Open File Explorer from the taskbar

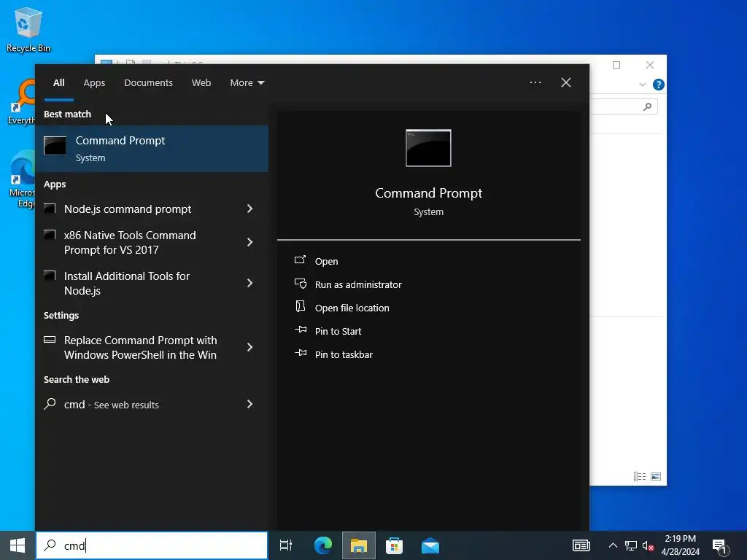click(x=359, y=545)
